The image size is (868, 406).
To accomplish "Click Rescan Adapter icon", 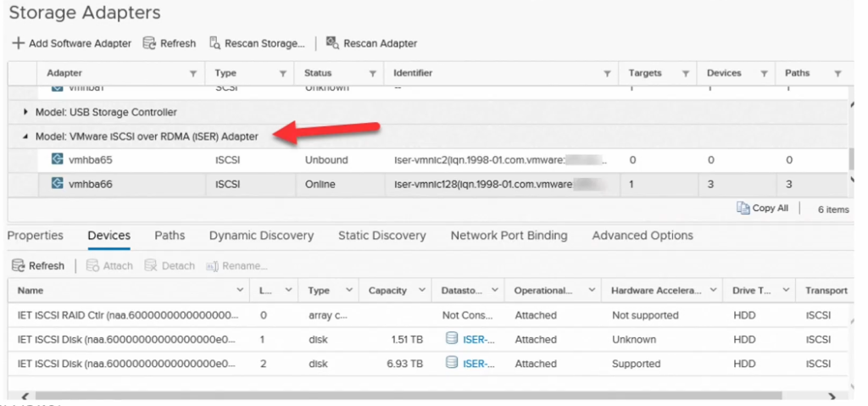I will pyautogui.click(x=332, y=42).
